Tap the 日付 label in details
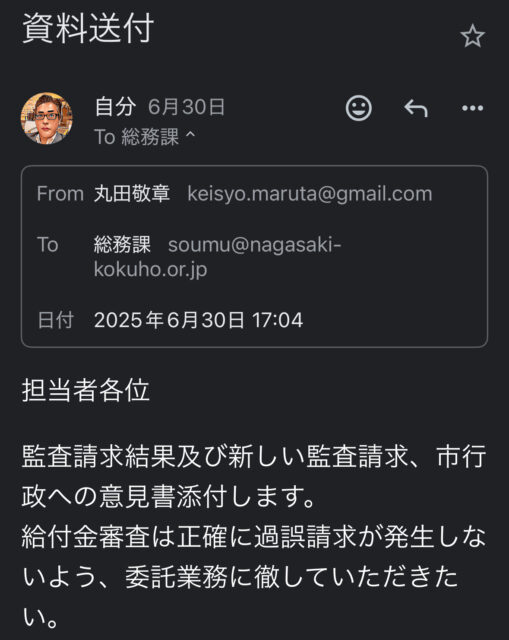The height and width of the screenshot is (640, 509). click(56, 320)
